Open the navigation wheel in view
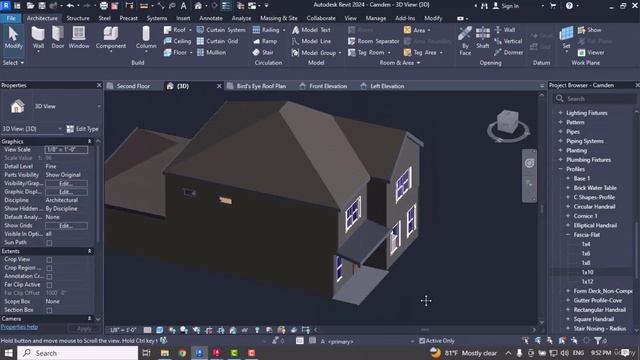This screenshot has height=360, width=640. tap(529, 163)
